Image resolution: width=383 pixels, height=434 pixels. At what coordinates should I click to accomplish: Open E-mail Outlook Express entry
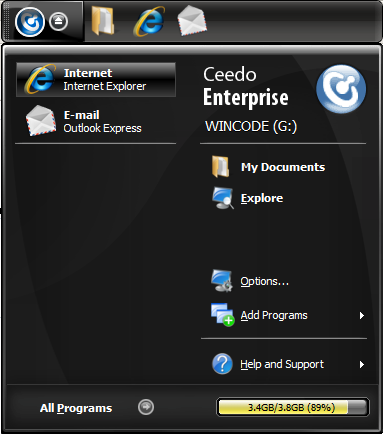point(96,121)
